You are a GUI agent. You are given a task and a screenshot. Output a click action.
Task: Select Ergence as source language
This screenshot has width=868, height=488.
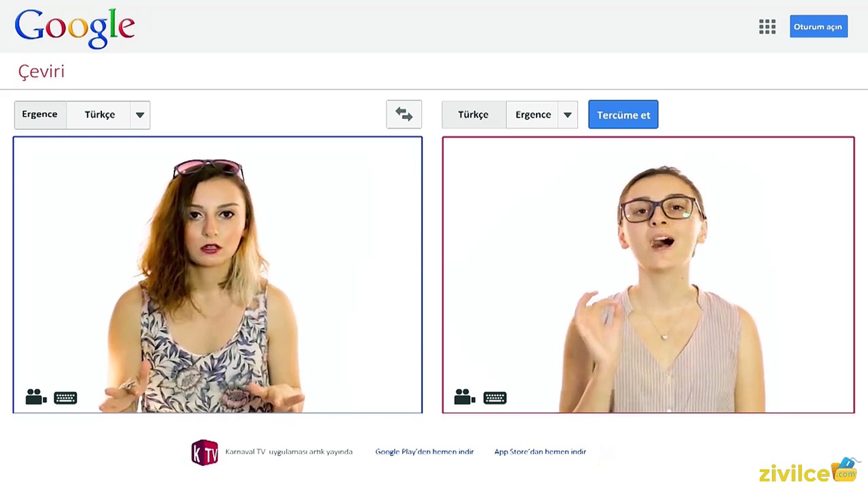pos(40,115)
